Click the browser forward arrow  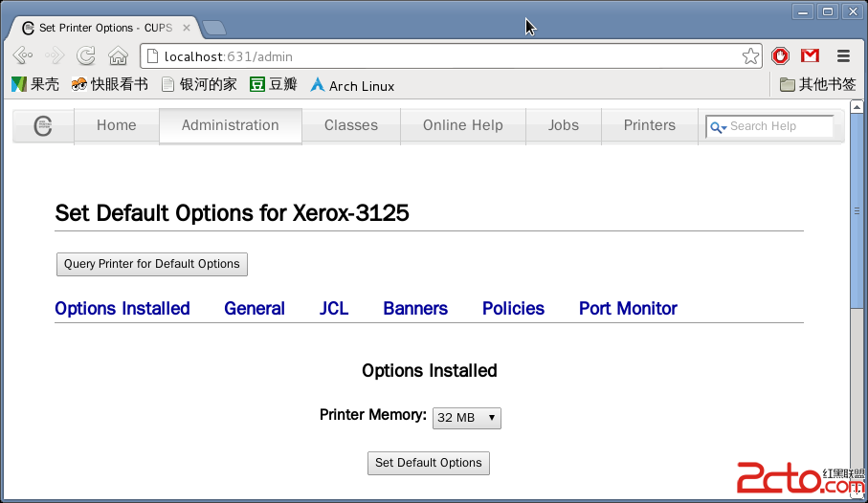[55, 55]
